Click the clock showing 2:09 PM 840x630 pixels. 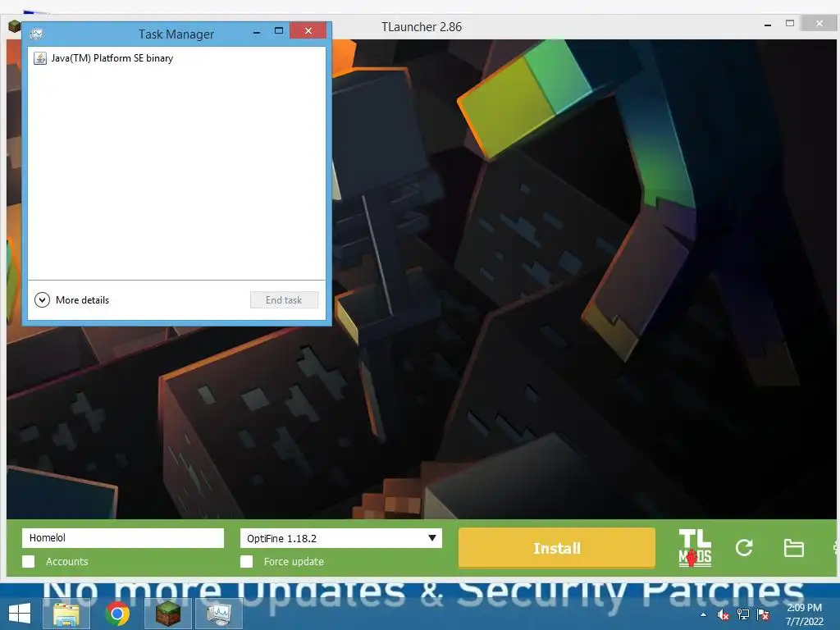(804, 614)
